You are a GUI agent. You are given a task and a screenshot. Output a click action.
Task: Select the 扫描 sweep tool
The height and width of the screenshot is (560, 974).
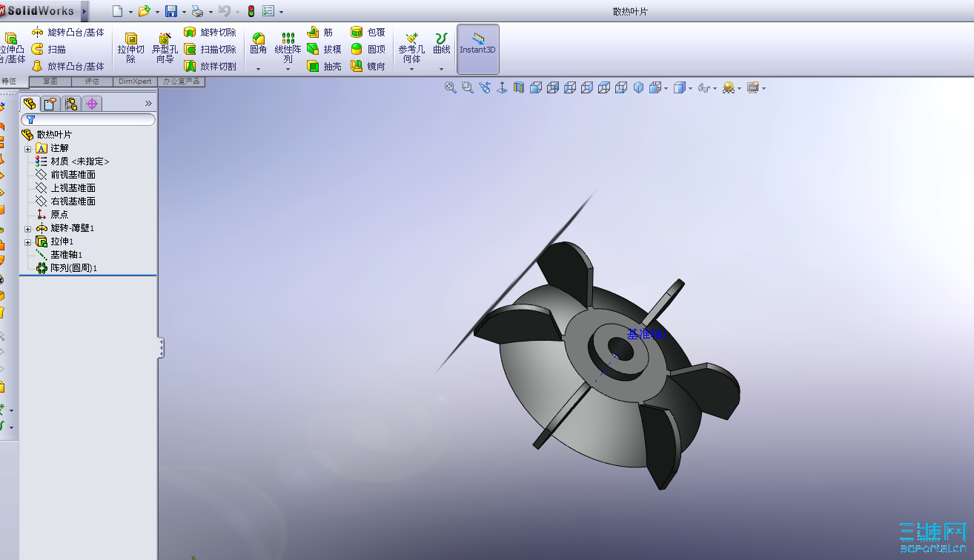coord(49,50)
